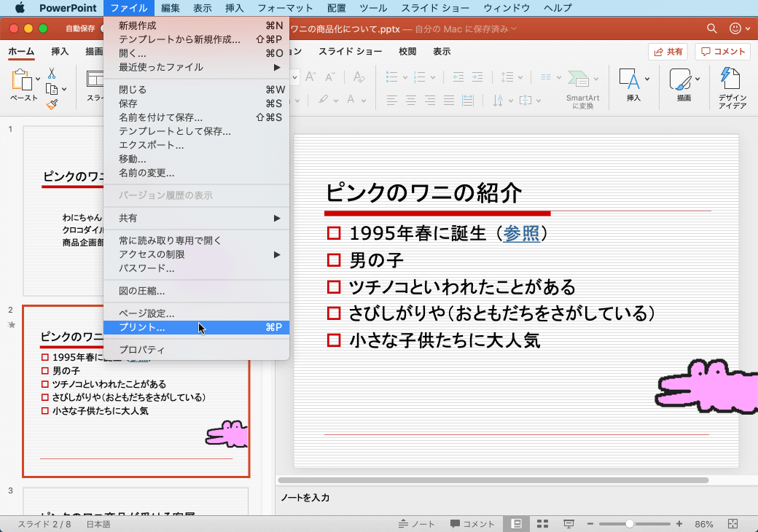The height and width of the screenshot is (532, 758).
Task: Click the ノート button in status bar
Action: point(418,523)
